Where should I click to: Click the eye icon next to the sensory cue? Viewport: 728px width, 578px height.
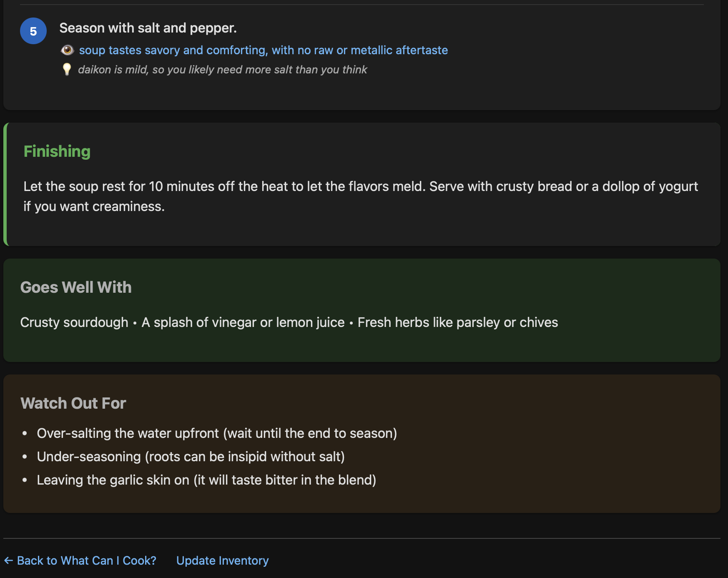[68, 50]
